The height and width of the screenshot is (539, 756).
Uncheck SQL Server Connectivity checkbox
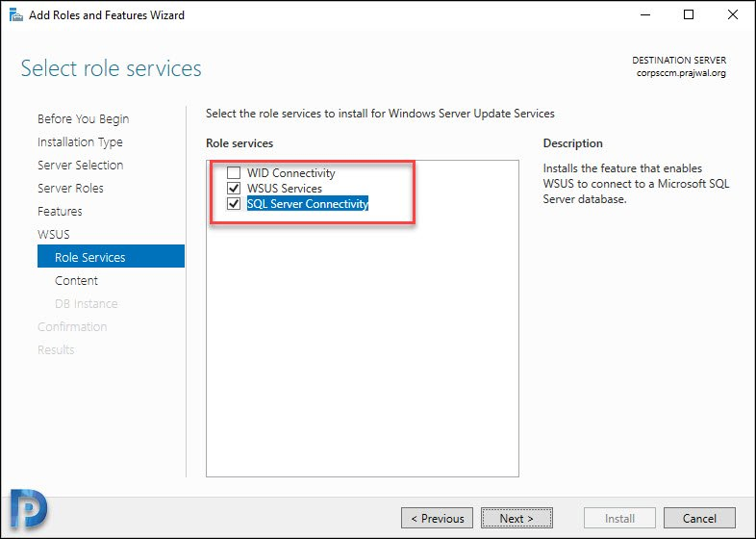click(234, 204)
